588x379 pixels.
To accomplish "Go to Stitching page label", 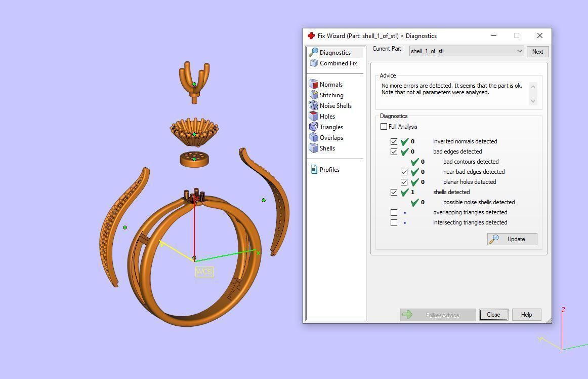I will 331,95.
